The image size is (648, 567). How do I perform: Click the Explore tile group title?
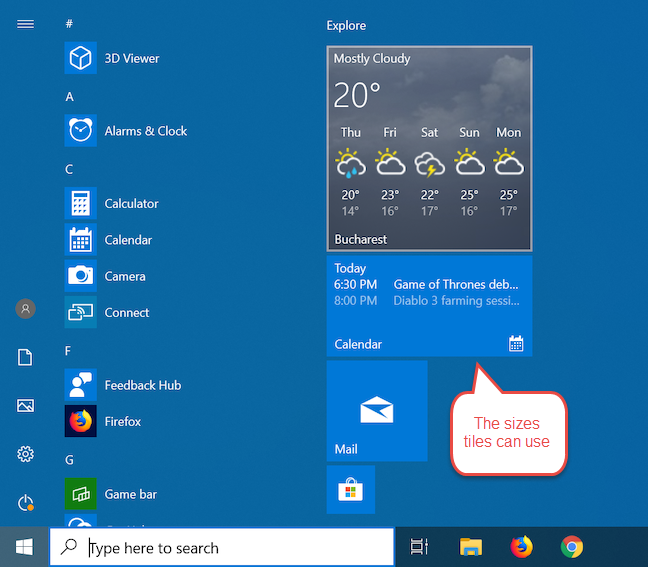(x=346, y=26)
